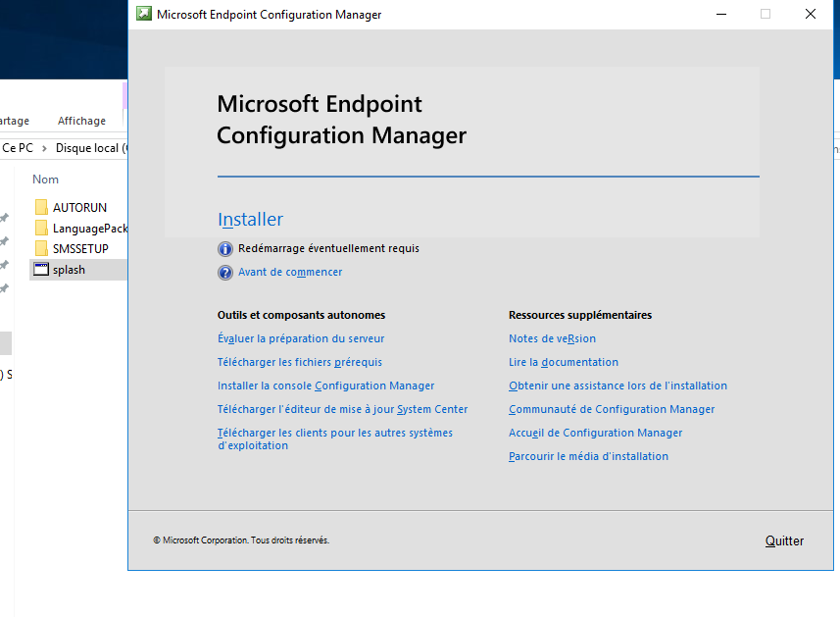
Task: Sort files by the Nom column header
Action: 46,180
